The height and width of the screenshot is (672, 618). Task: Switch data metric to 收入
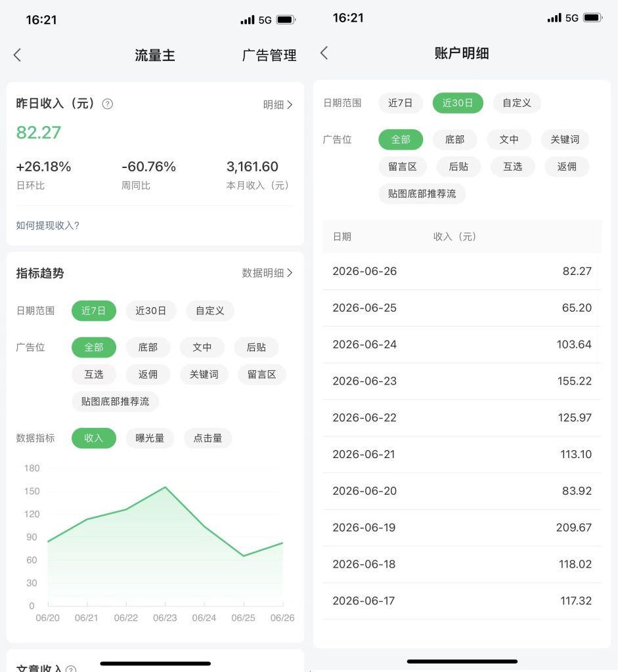[x=93, y=438]
